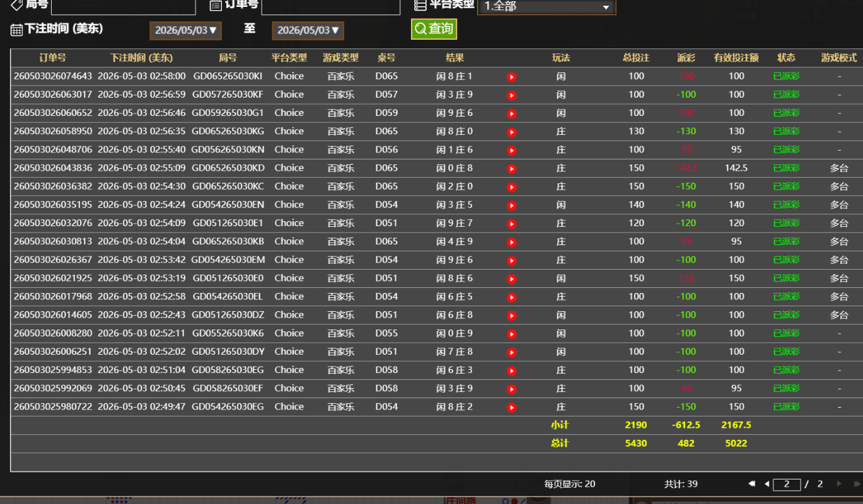Viewport: 863px width, 504px height.
Task: Click the 状态 column header
Action: tap(786, 58)
